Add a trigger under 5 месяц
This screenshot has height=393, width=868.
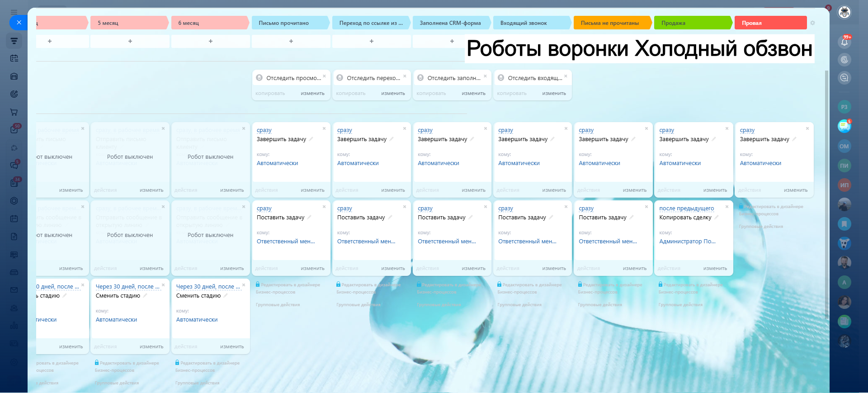point(130,41)
